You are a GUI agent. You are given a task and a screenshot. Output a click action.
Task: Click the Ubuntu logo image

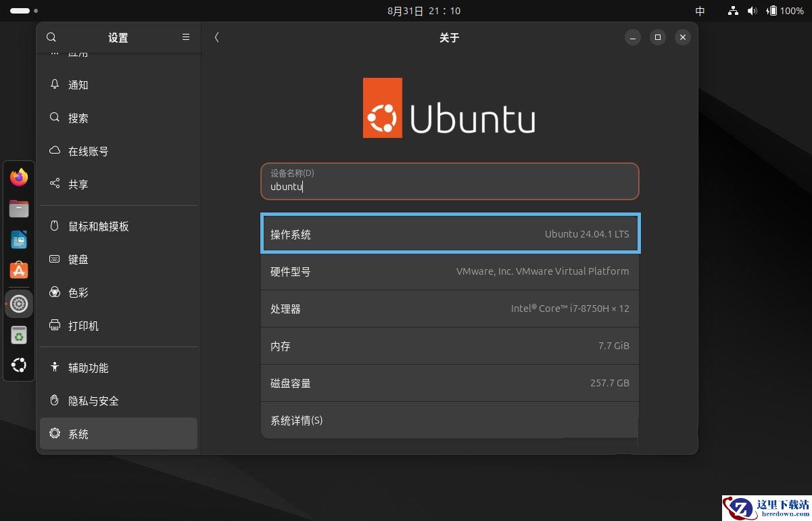tap(449, 108)
